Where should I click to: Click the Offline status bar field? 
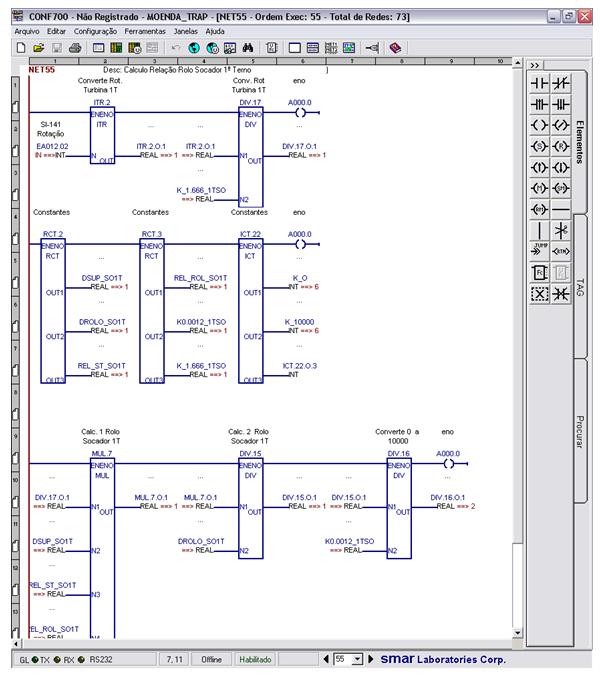click(x=211, y=659)
